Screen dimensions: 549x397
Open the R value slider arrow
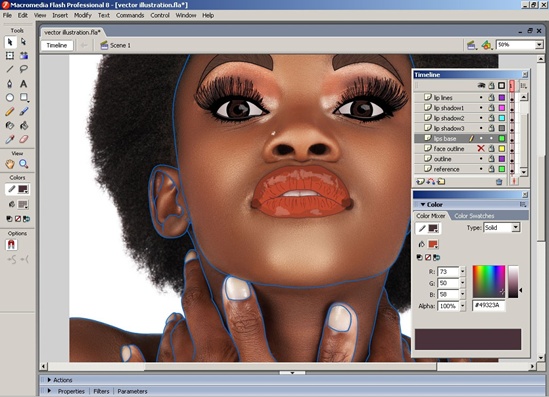(x=463, y=271)
